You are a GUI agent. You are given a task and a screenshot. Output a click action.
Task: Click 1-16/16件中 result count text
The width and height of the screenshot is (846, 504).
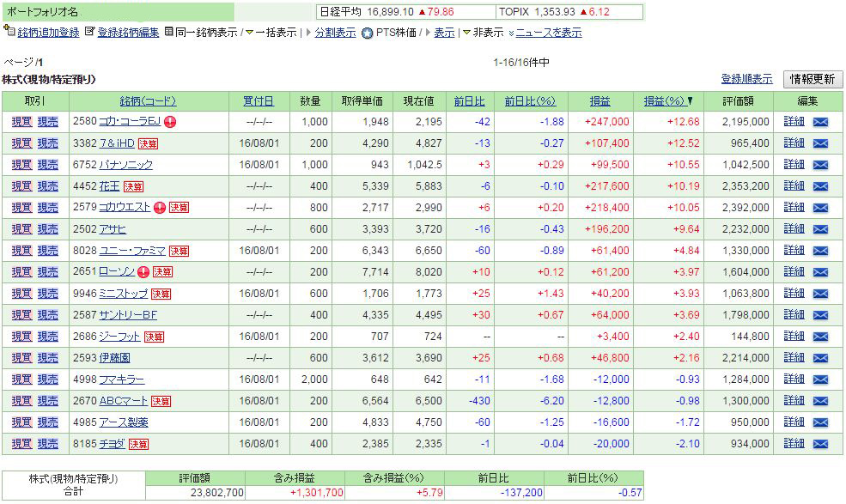pos(521,63)
